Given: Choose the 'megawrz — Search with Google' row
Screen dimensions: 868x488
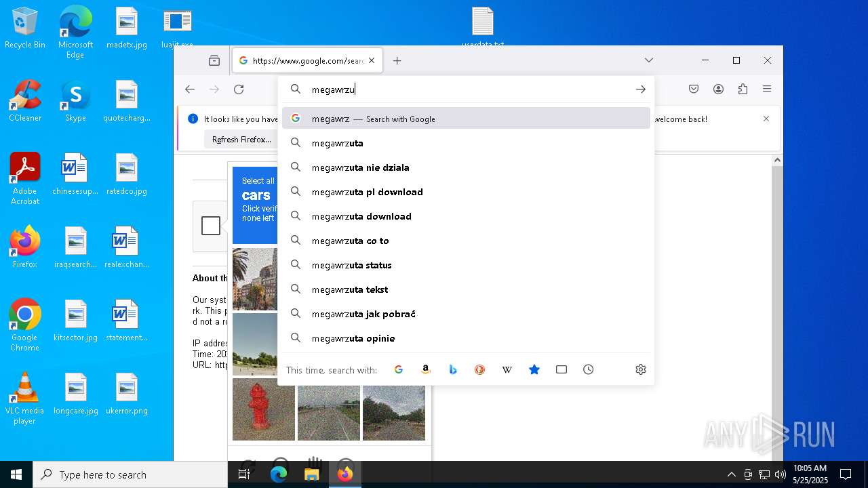Looking at the screenshot, I should 467,119.
